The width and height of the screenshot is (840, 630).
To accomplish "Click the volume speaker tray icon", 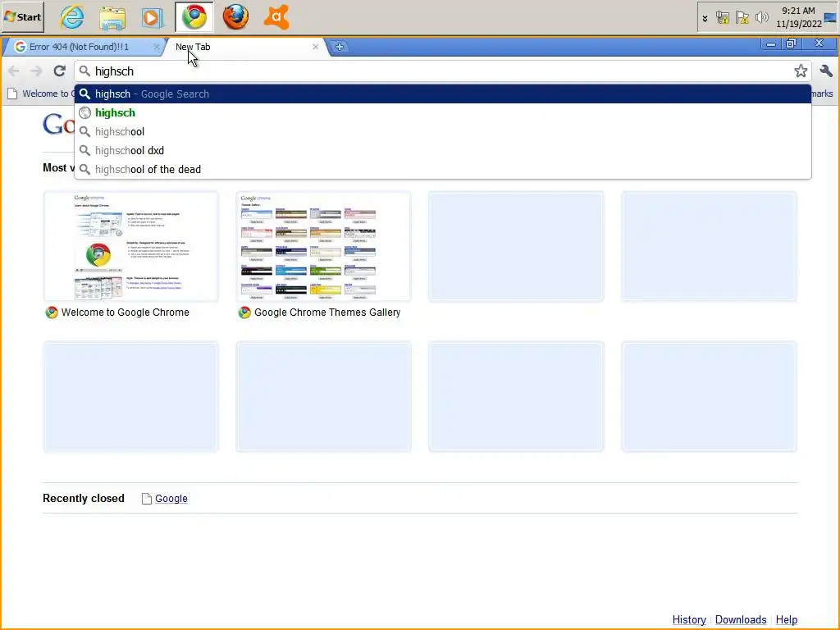I will 761,18.
